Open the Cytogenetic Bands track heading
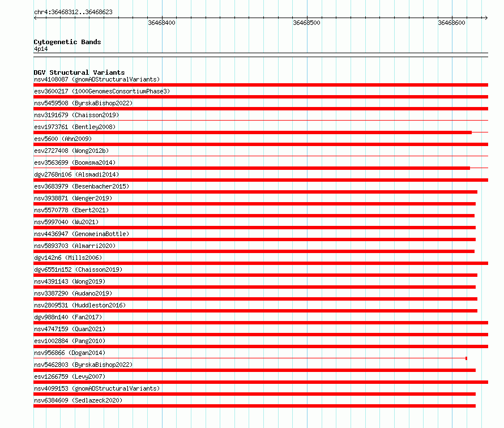Image resolution: width=504 pixels, height=428 pixels. click(x=67, y=42)
